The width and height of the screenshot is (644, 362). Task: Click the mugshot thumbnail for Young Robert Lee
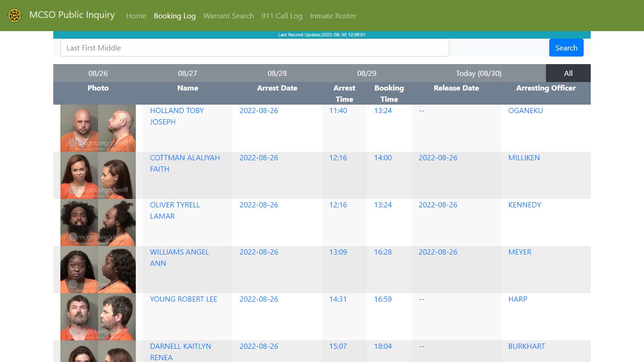(x=98, y=317)
